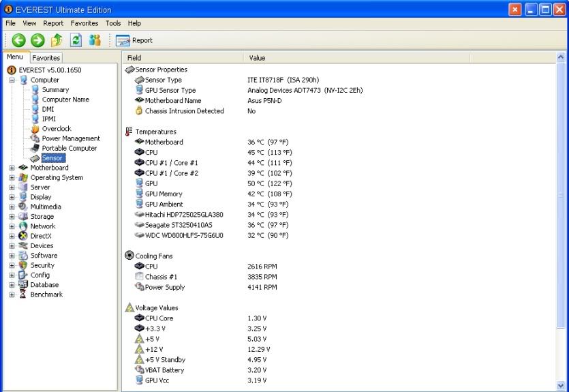Click the Benchmark hourglass icon

click(23, 295)
